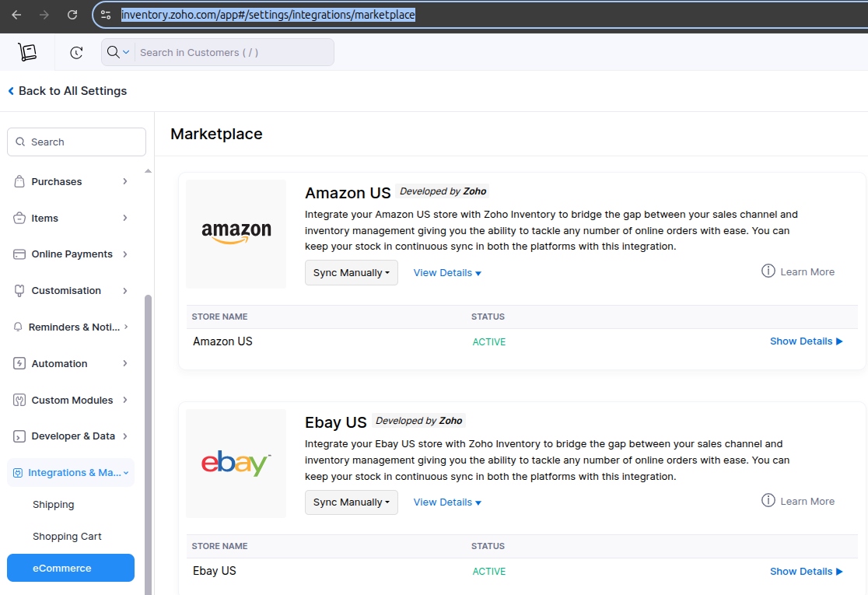Expand the Items section
Viewport: 868px width, 595px height.
point(125,218)
